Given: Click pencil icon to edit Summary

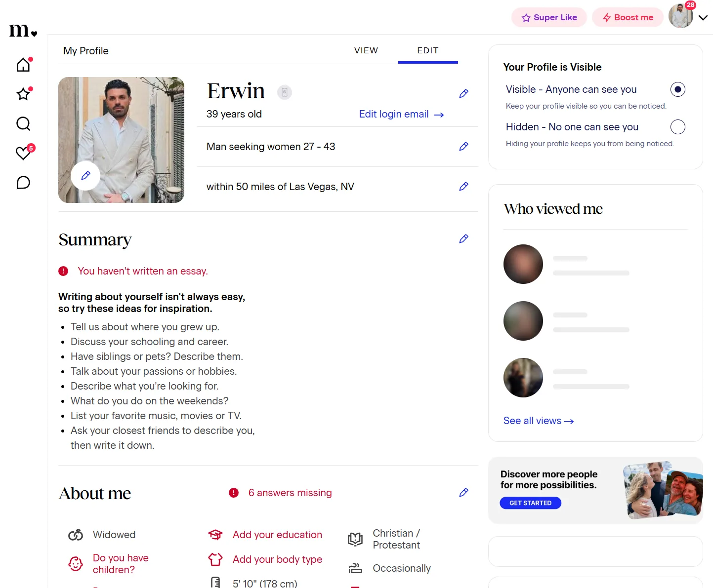Looking at the screenshot, I should tap(463, 239).
